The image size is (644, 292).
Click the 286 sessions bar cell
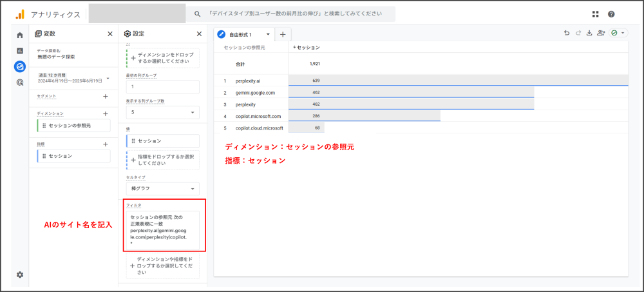[x=365, y=117]
